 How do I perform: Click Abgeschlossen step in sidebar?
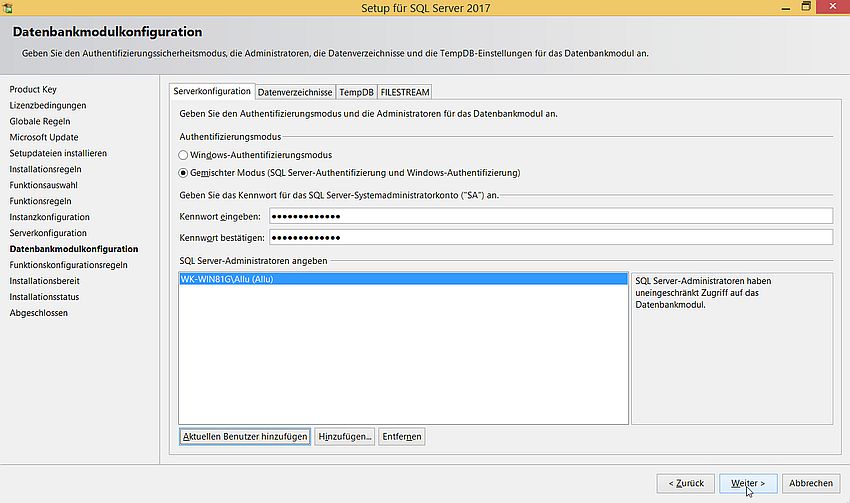pos(38,313)
